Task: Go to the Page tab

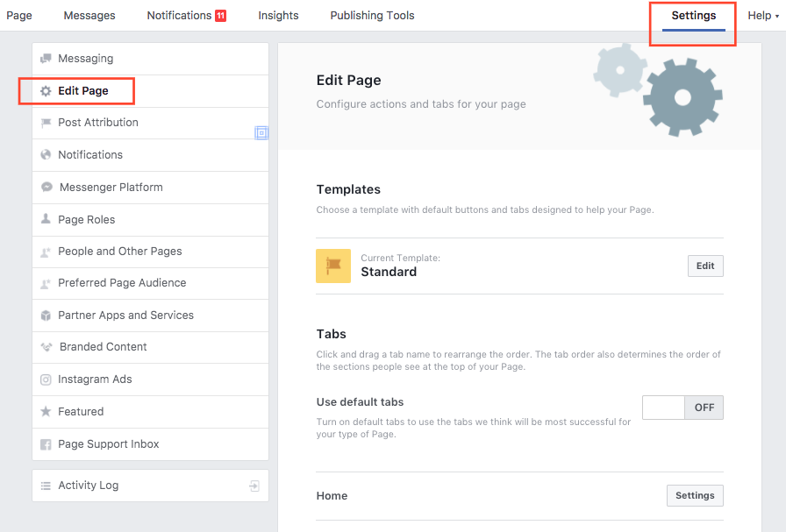Action: (19, 16)
